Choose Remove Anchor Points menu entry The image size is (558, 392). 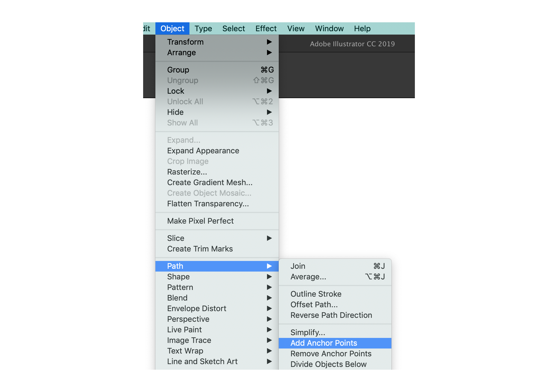pos(331,354)
